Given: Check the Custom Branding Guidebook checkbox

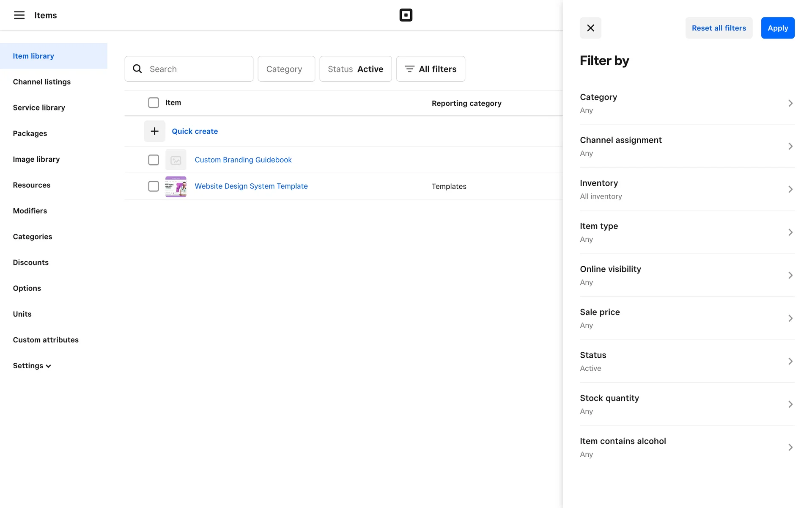Looking at the screenshot, I should [154, 160].
